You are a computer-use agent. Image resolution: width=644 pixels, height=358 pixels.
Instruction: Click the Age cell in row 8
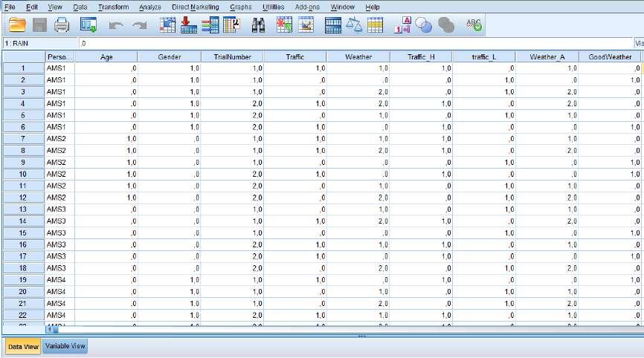pos(106,151)
